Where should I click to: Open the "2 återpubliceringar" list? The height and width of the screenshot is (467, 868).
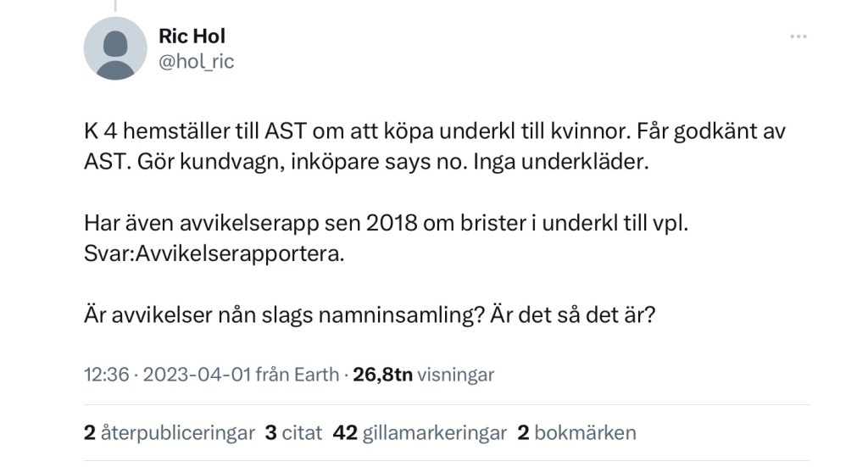[170, 432]
